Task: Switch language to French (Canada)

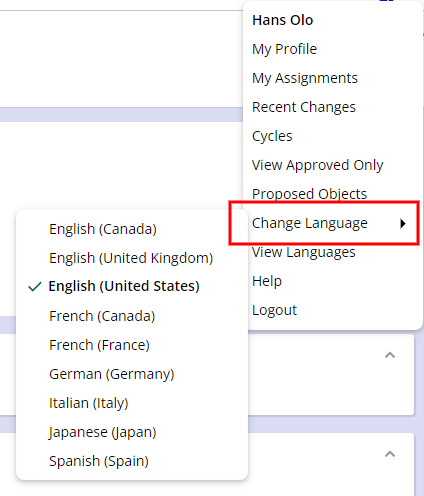Action: point(102,316)
